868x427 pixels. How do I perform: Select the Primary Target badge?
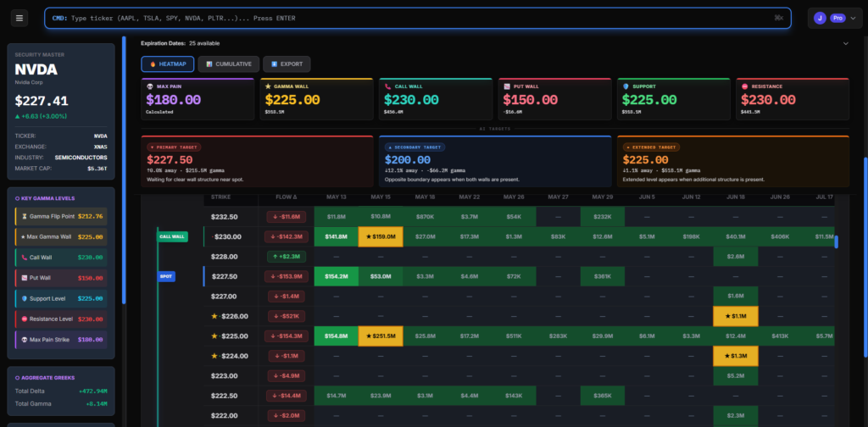coord(174,147)
